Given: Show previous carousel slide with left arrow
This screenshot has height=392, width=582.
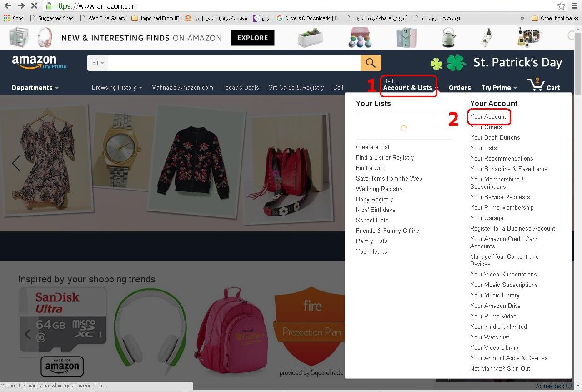Looking at the screenshot, I should click(x=16, y=163).
